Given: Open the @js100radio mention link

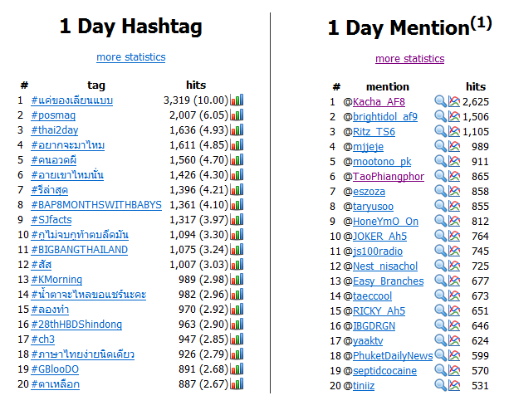Looking at the screenshot, I should 378,251.
